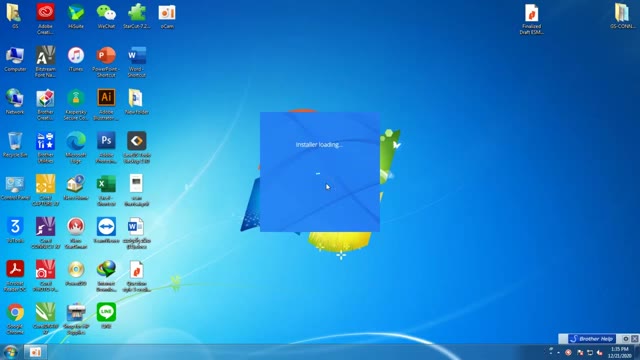Screen dimensions: 640x360
Task: Switch to oCam taskbar button
Action: pyautogui.click(x=35, y=352)
